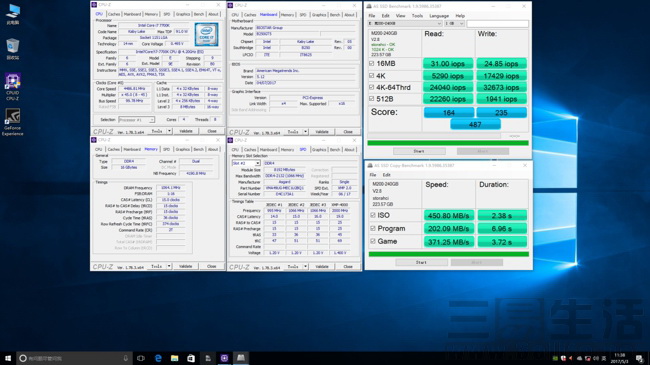This screenshot has width=650, height=365.
Task: Open the Recycle Bin desktop icon
Action: [13, 49]
